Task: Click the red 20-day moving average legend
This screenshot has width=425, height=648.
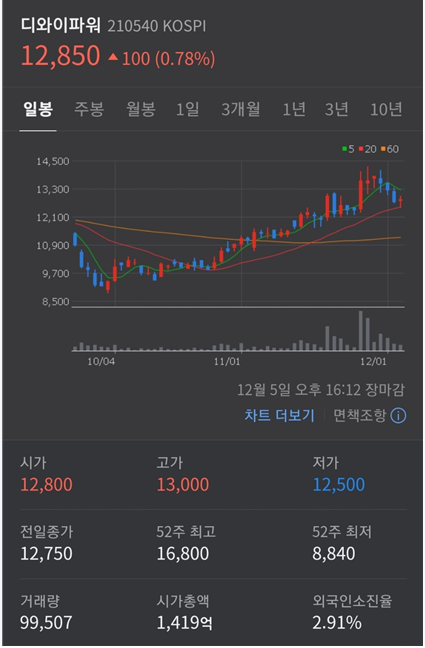Action: click(x=368, y=149)
